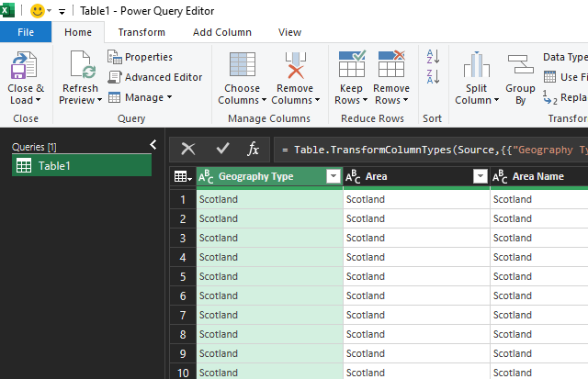Expand the Remove Rows dropdown arrow
This screenshot has height=379, width=588.
[405, 100]
